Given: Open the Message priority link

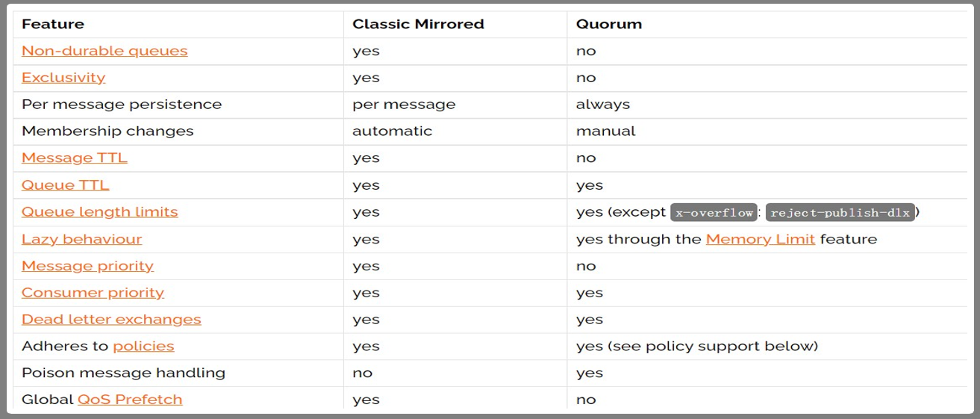Looking at the screenshot, I should 88,266.
